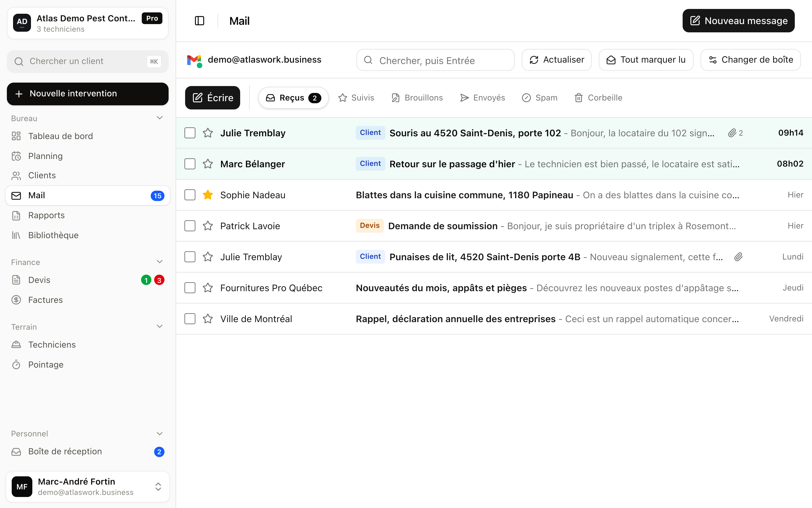Image resolution: width=812 pixels, height=508 pixels.
Task: Open Bibliothèque in sidebar
Action: [88, 235]
